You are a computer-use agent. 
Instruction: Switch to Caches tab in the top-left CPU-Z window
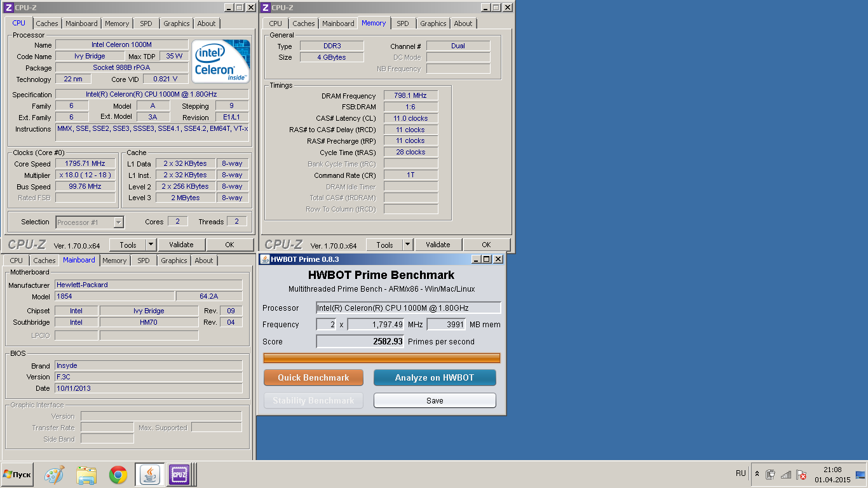(47, 24)
